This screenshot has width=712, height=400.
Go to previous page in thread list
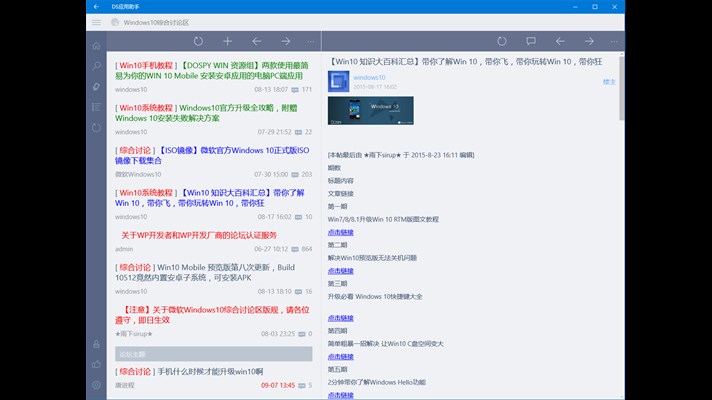pos(256,41)
